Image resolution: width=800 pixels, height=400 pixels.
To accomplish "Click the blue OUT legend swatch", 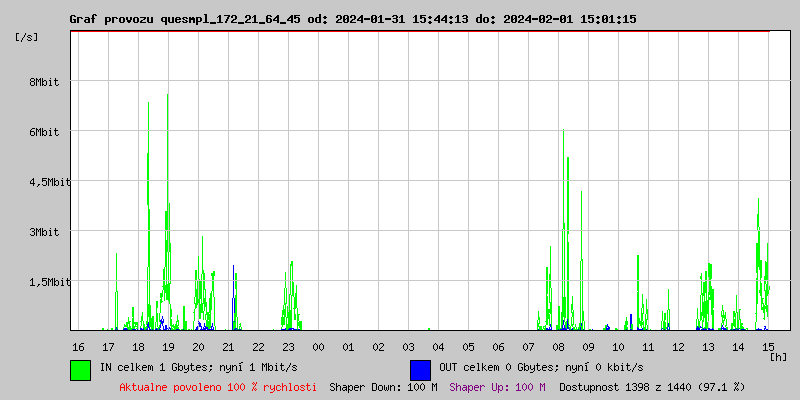I will [x=420, y=369].
